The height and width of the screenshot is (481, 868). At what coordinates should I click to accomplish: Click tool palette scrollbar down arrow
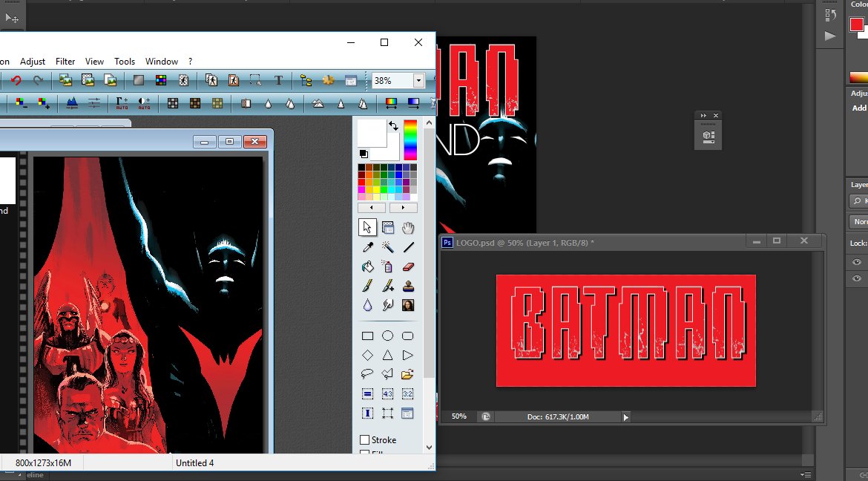point(429,447)
